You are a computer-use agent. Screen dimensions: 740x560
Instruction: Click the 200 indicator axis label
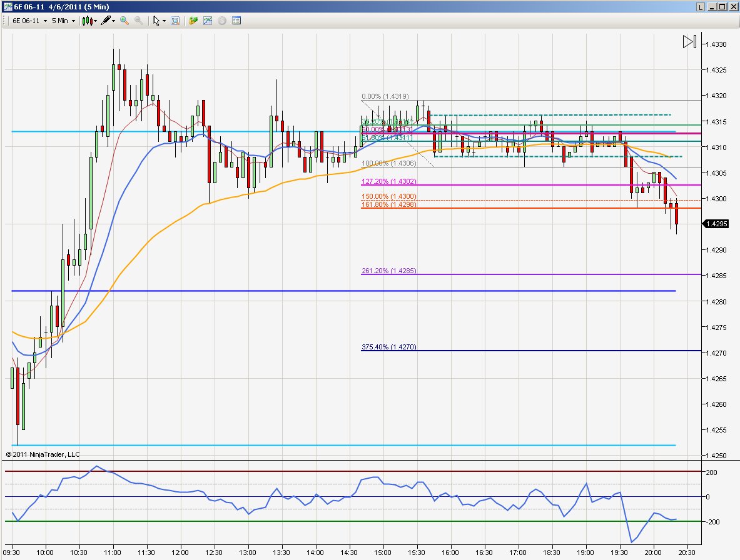(x=711, y=472)
